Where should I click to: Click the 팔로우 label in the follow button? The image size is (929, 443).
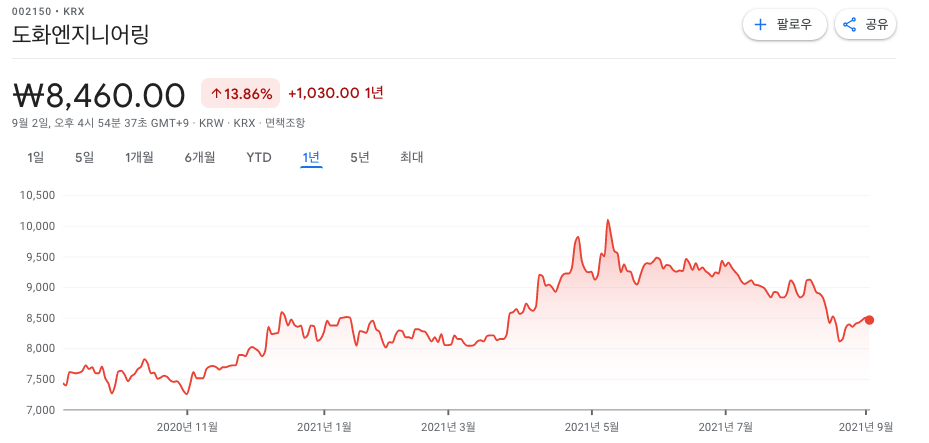point(794,25)
